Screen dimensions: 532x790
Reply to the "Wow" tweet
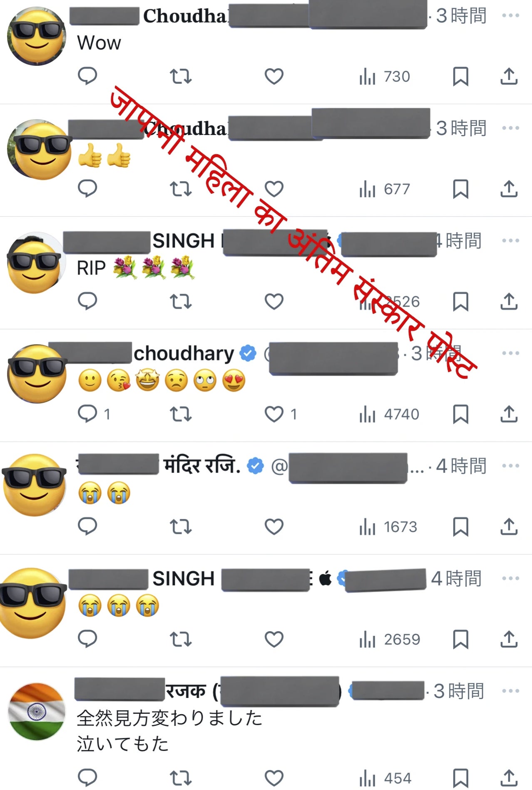[x=87, y=76]
